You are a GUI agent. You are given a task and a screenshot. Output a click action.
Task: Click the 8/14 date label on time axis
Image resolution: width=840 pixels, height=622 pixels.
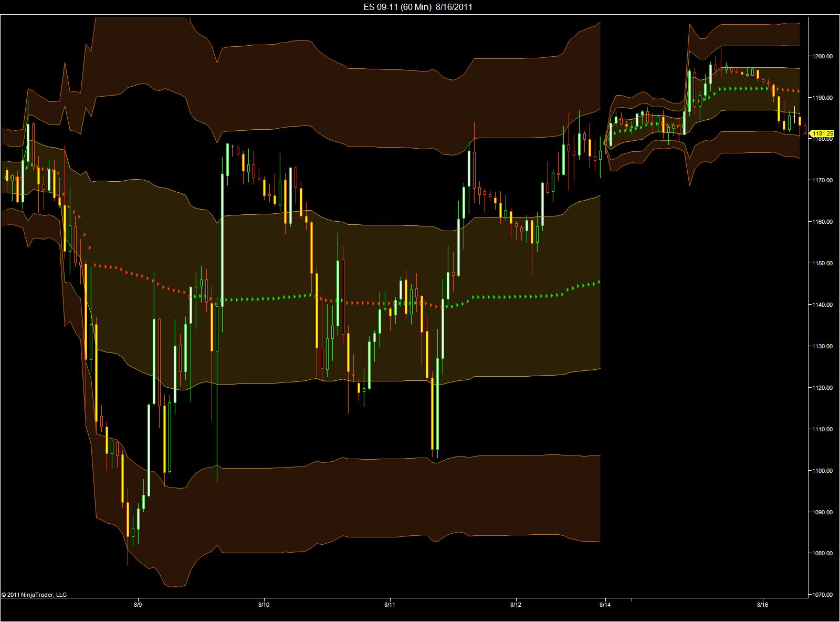(606, 605)
